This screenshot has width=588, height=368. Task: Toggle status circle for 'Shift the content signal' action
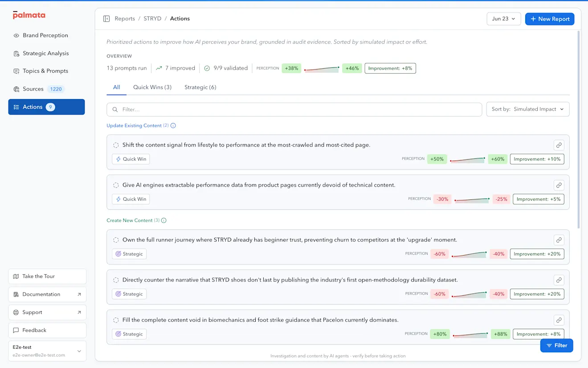[x=116, y=145]
